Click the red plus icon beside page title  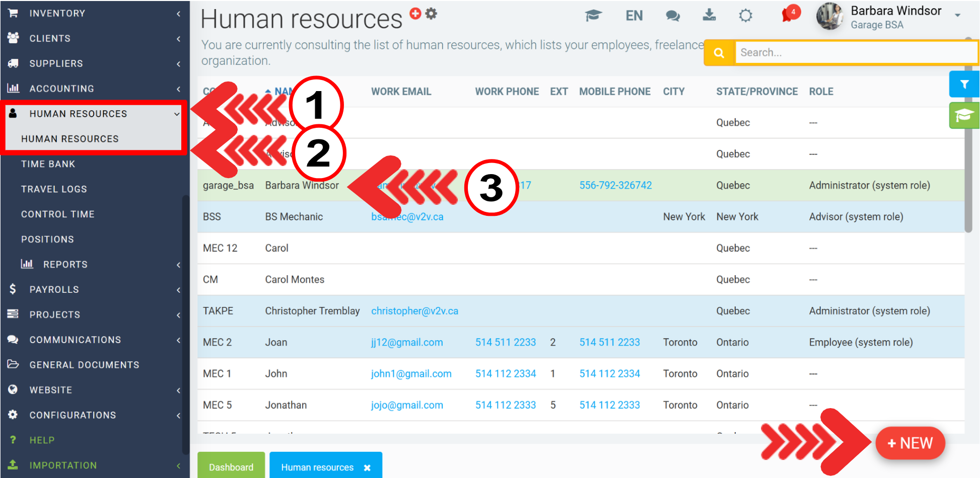tap(415, 14)
